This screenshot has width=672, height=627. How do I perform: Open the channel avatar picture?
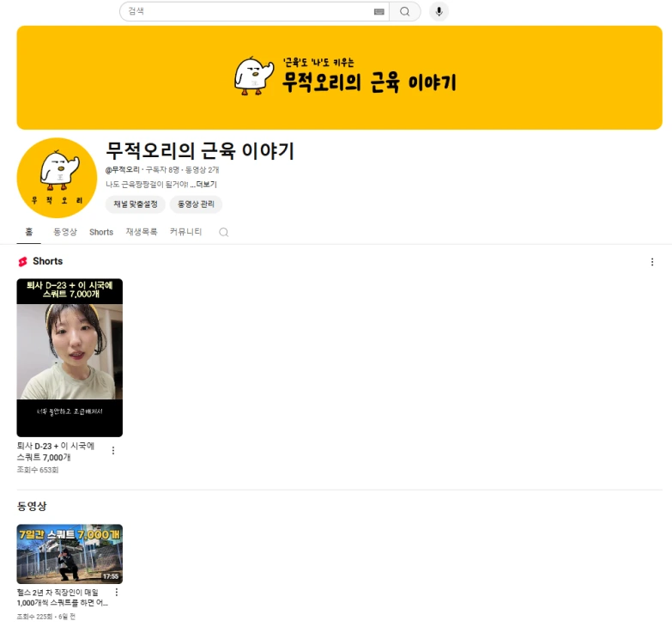57,178
